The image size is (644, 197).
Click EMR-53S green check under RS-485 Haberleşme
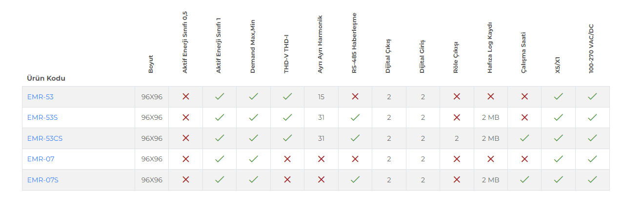click(x=355, y=117)
